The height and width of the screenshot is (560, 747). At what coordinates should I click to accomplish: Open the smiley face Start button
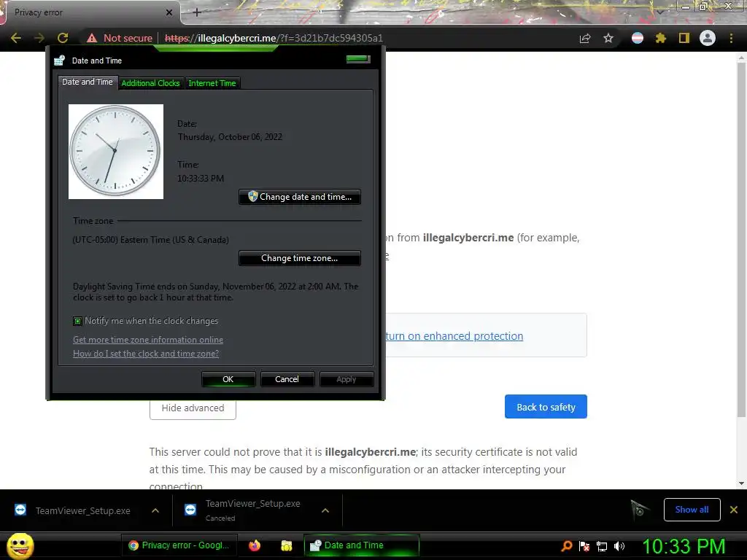point(20,545)
